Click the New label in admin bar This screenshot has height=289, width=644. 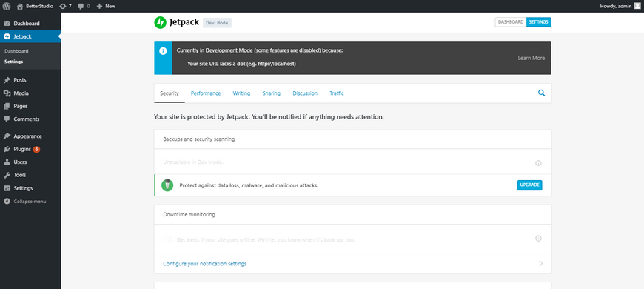[110, 6]
